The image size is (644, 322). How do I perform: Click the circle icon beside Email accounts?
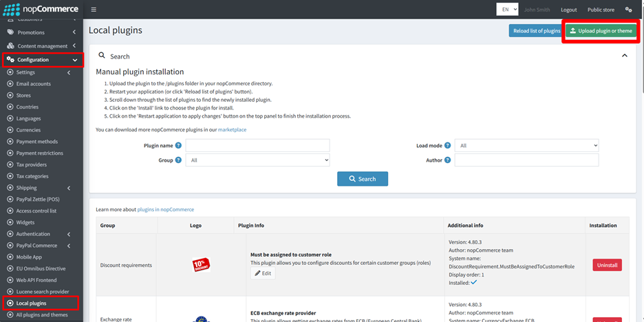10,84
